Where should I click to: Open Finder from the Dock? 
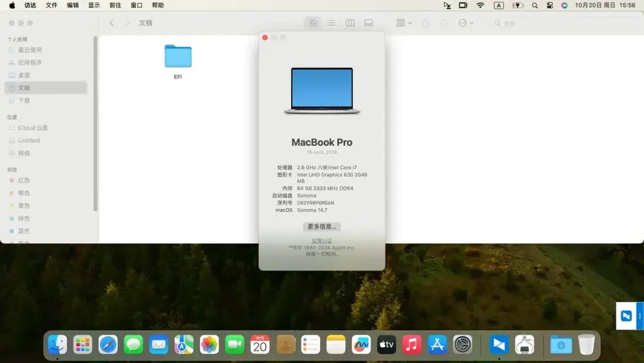(57, 345)
